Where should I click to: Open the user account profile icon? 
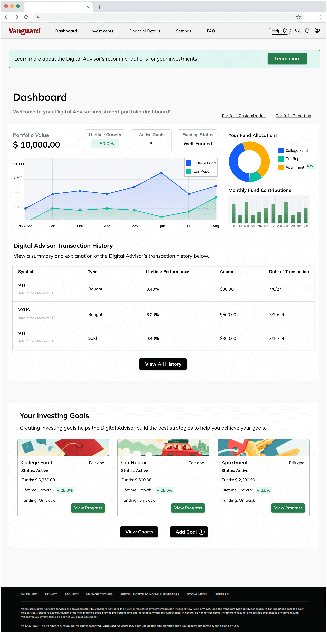(317, 31)
